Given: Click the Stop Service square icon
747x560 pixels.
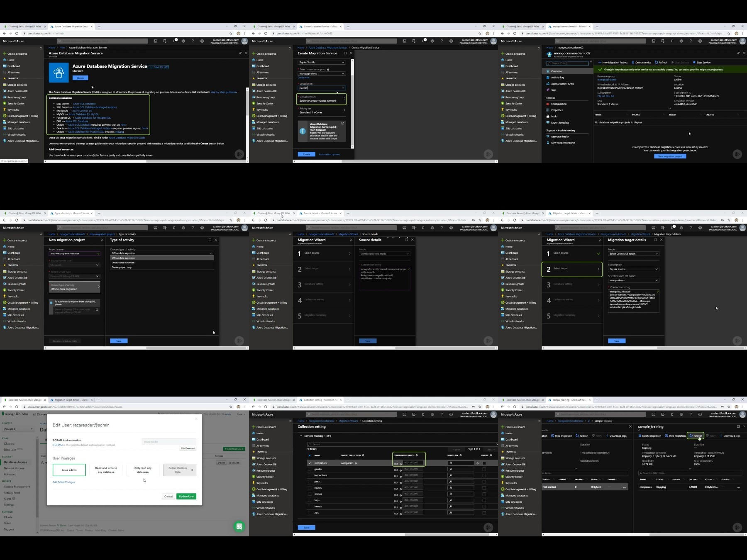Looking at the screenshot, I should coord(694,62).
